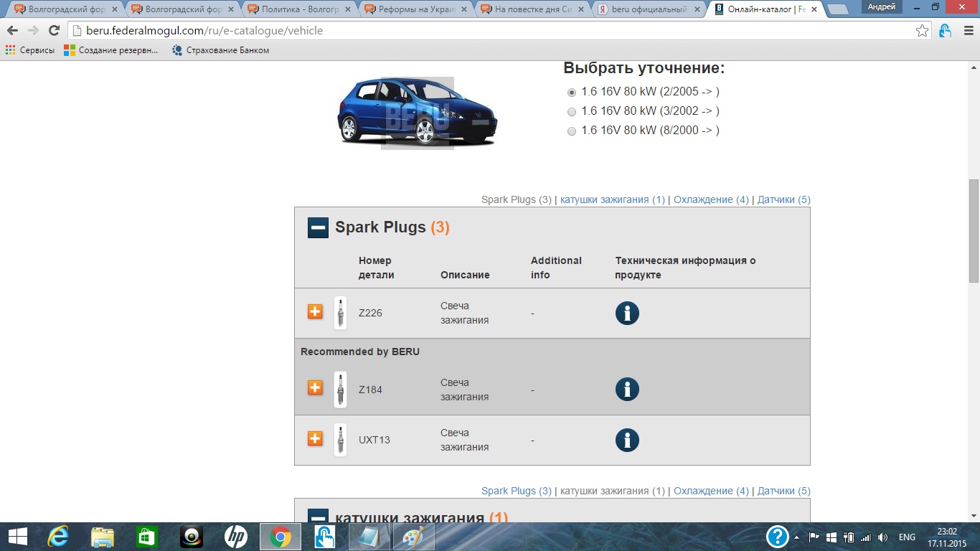Click the Z226 spark plug thumbnail

click(x=340, y=313)
